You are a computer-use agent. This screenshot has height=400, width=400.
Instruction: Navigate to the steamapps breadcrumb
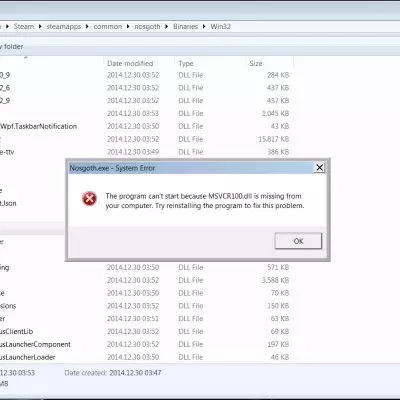[x=64, y=27]
